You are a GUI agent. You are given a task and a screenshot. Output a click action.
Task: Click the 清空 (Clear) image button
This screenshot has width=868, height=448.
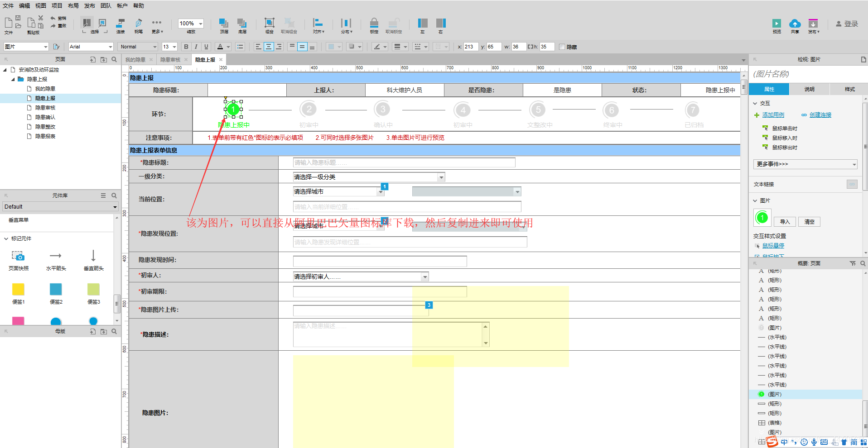(809, 222)
